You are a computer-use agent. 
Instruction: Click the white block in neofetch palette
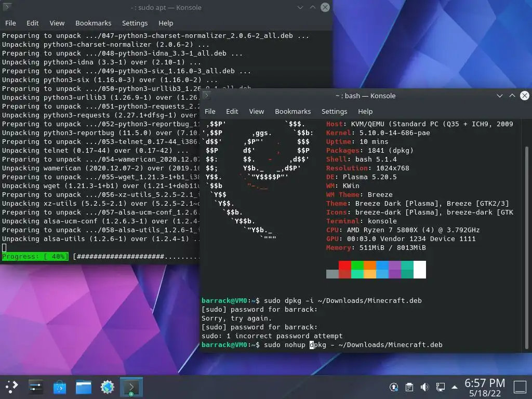click(420, 270)
